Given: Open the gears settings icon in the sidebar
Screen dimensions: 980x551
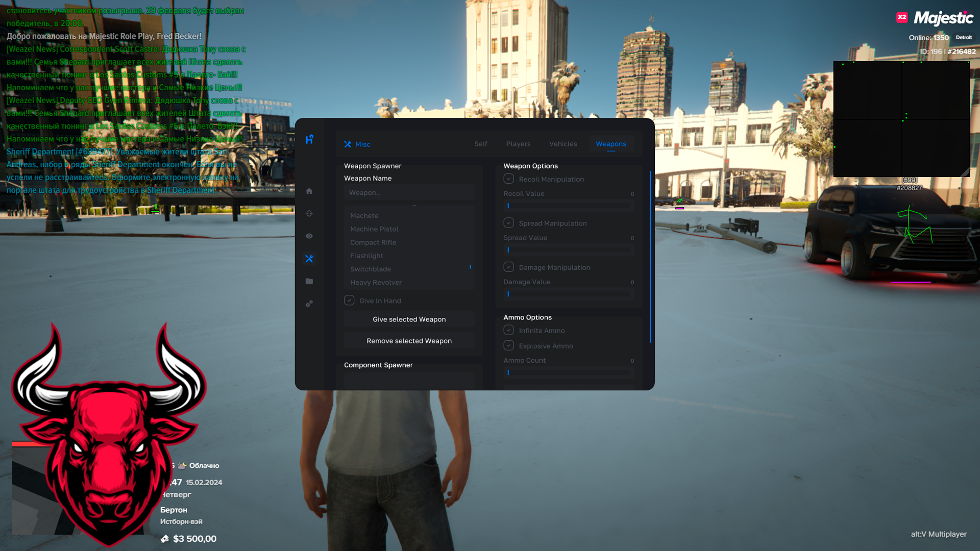Looking at the screenshot, I should (309, 304).
